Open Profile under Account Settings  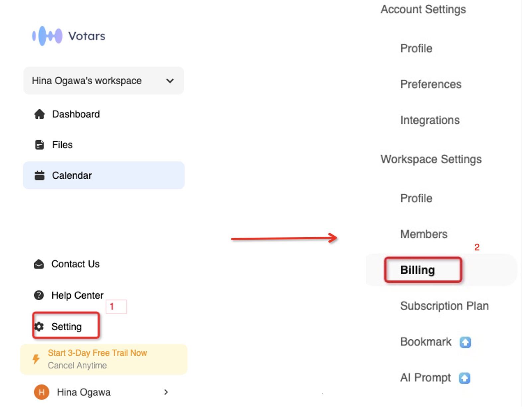pos(416,48)
